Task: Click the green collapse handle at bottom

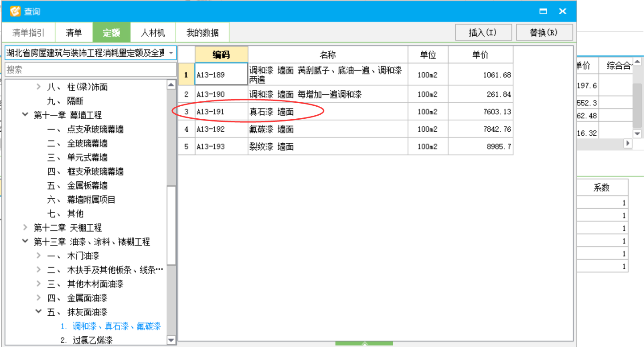Action: 364,344
